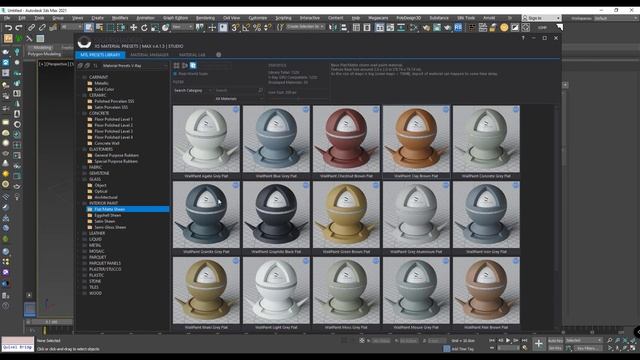Open the Graph Editors menu
This screenshot has width=640, height=360.
(x=176, y=18)
